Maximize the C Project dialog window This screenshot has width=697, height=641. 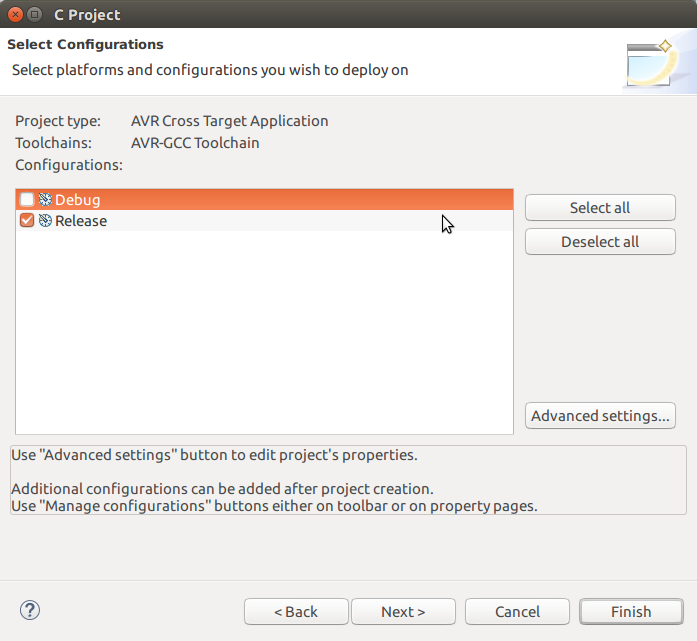[34, 15]
